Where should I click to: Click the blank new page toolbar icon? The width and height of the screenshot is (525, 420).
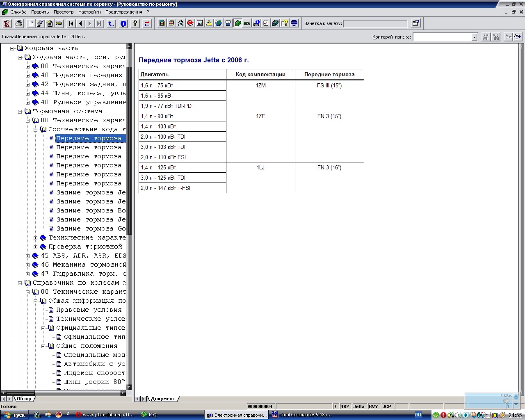pyautogui.click(x=31, y=23)
